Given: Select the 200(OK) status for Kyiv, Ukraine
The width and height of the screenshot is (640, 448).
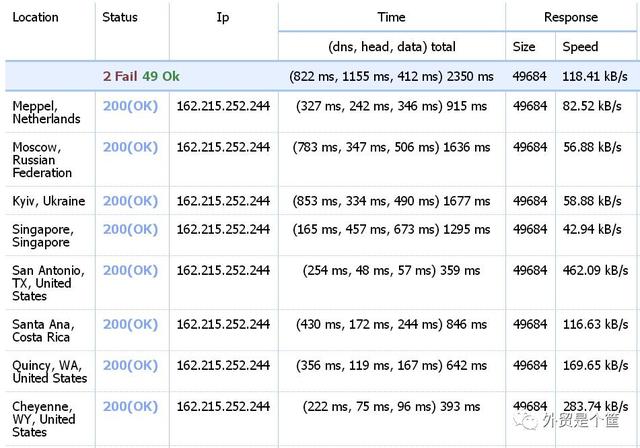Looking at the screenshot, I should tap(130, 201).
